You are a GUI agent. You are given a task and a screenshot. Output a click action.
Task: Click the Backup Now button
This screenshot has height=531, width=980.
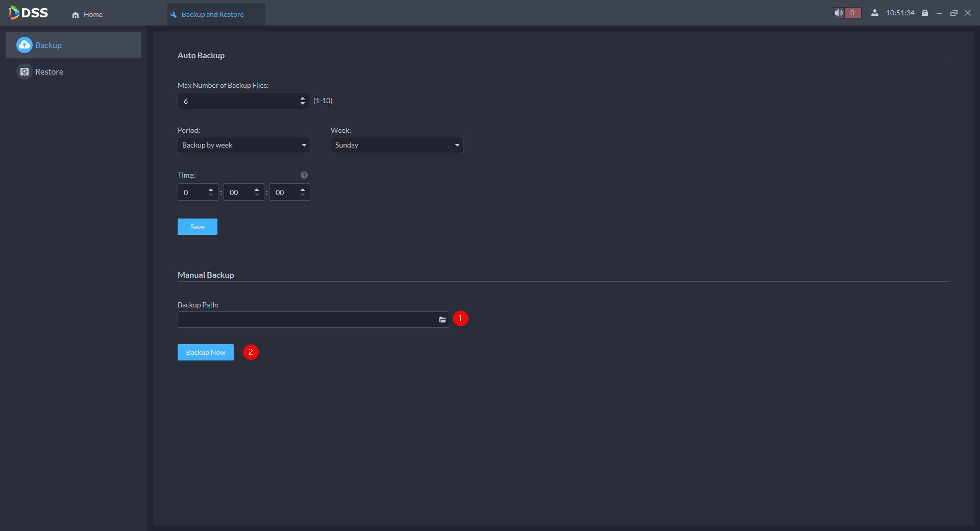pos(206,352)
